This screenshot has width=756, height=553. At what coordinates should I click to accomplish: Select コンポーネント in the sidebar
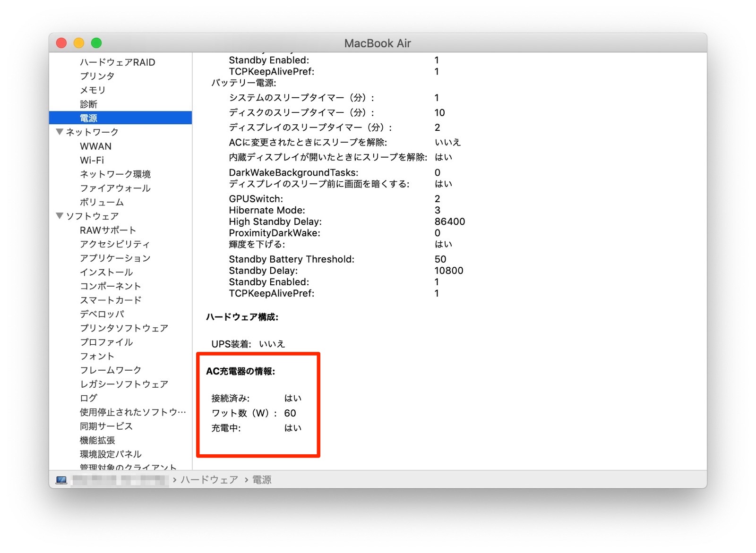pos(111,286)
